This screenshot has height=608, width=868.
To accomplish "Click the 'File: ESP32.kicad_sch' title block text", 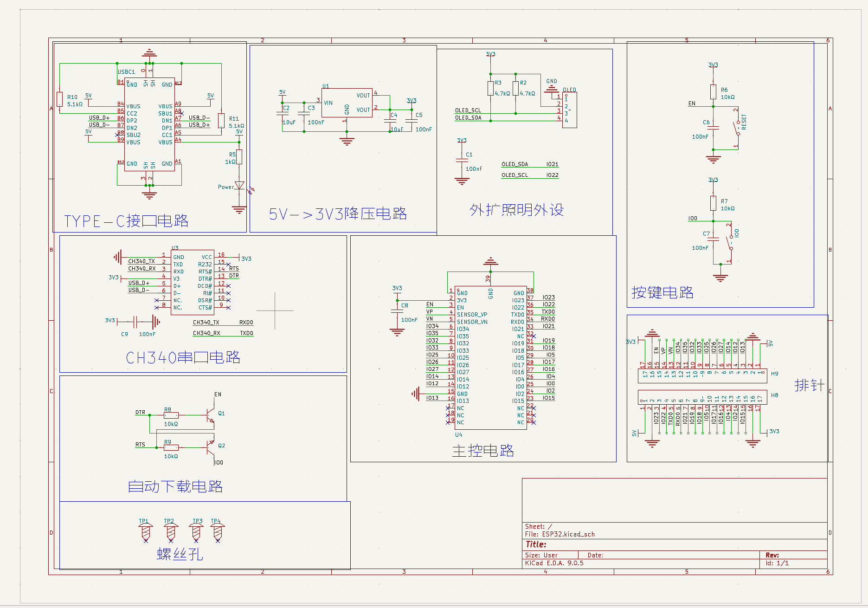I will click(x=559, y=534).
